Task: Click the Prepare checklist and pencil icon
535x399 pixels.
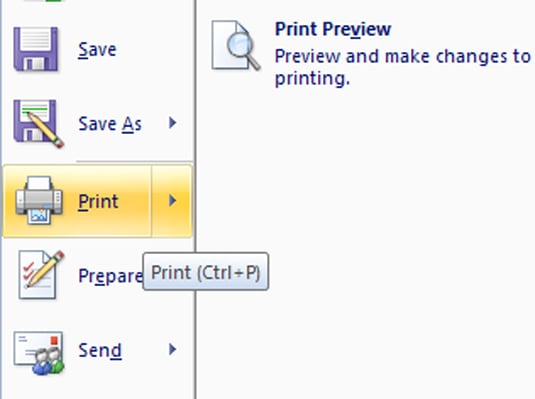Action: (41, 275)
